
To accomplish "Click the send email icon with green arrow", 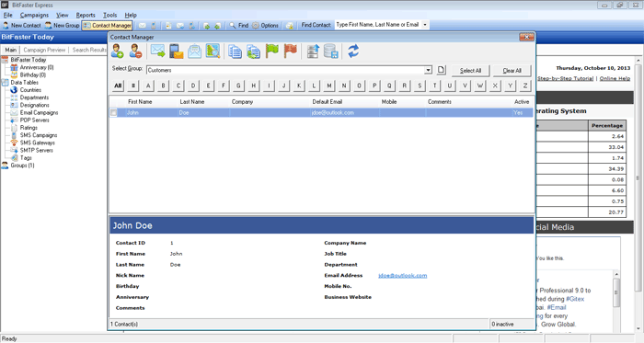I will click(x=157, y=51).
